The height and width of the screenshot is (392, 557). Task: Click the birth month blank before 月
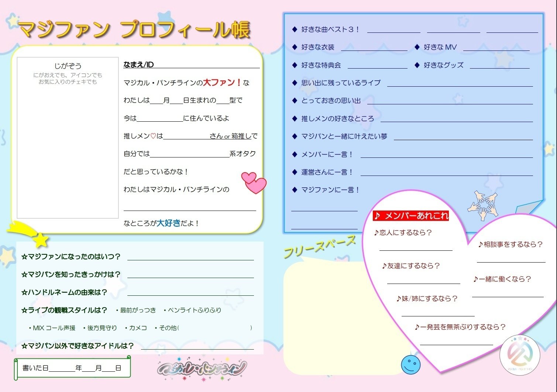pos(157,100)
